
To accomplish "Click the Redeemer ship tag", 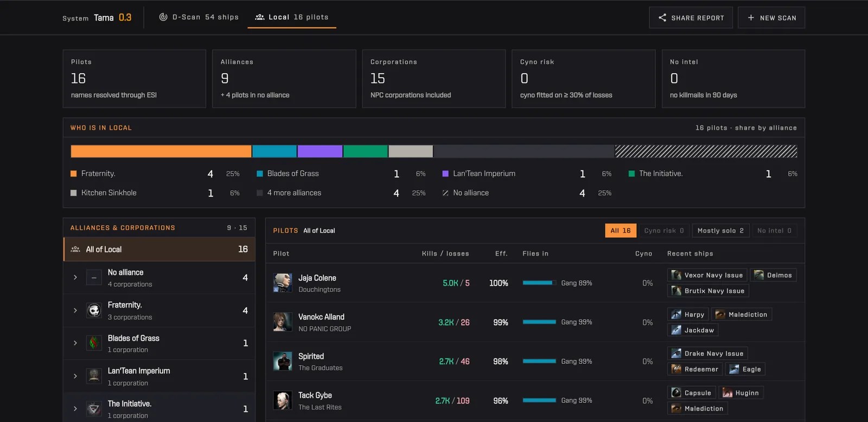I will coord(695,369).
